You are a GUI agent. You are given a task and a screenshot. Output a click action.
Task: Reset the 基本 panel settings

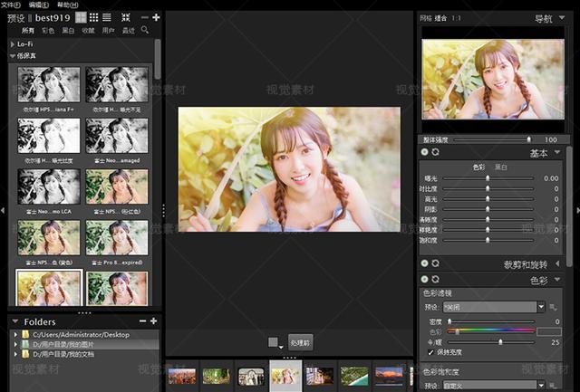point(435,152)
